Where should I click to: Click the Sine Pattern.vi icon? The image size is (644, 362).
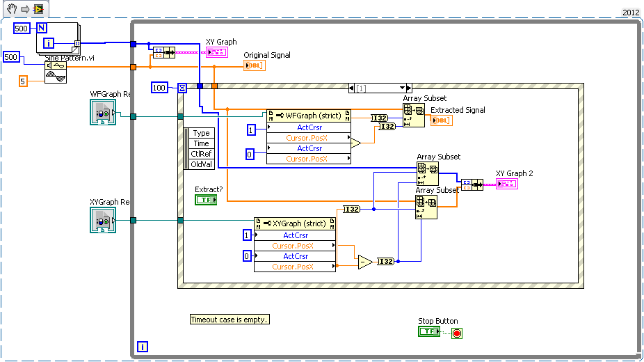click(56, 72)
